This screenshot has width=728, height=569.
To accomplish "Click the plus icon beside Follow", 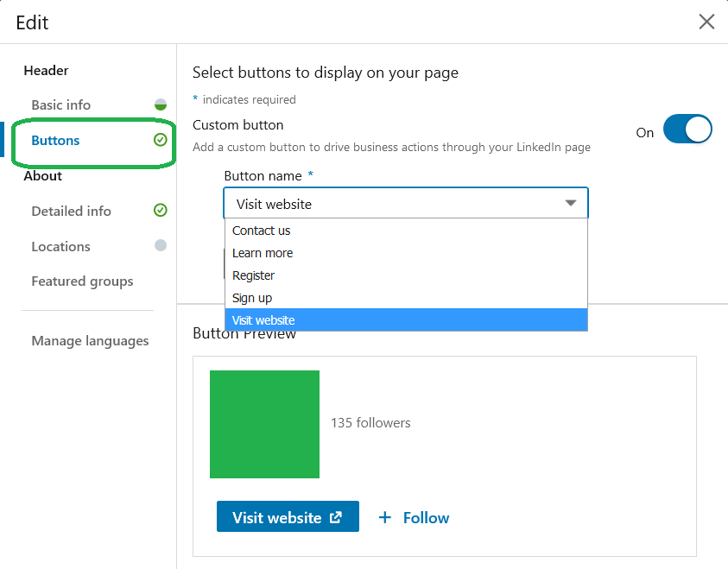I will coord(385,517).
